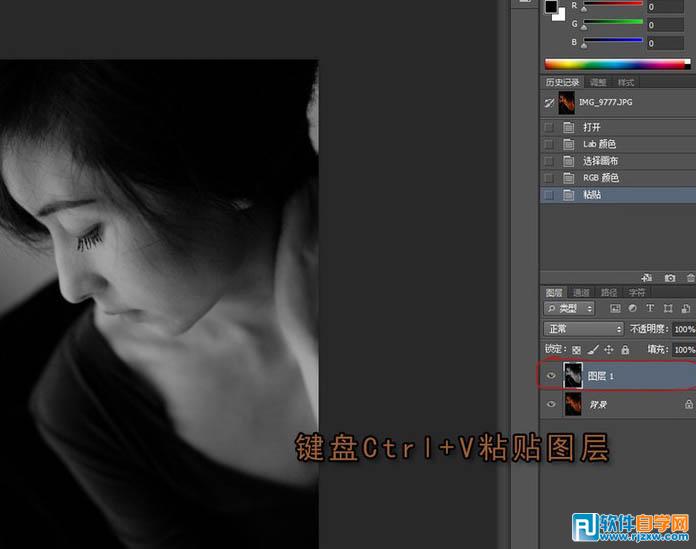The image size is (696, 549).
Task: Click the 背景 layer thumbnail
Action: (x=573, y=404)
